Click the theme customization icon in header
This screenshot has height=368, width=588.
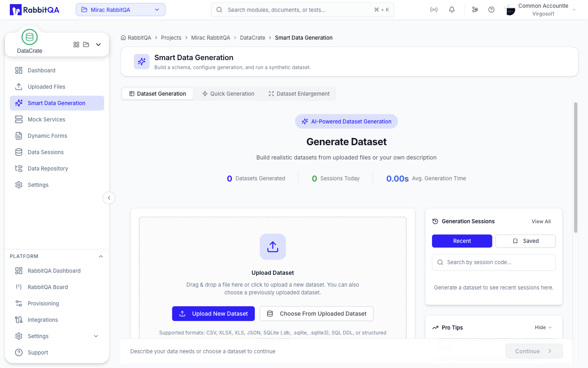coord(475,10)
